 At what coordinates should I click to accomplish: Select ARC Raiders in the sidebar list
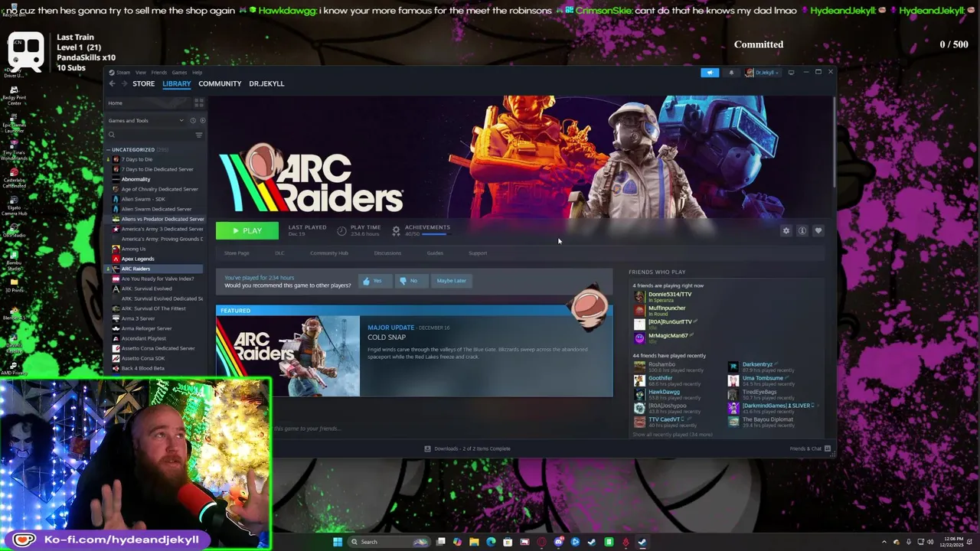point(153,269)
